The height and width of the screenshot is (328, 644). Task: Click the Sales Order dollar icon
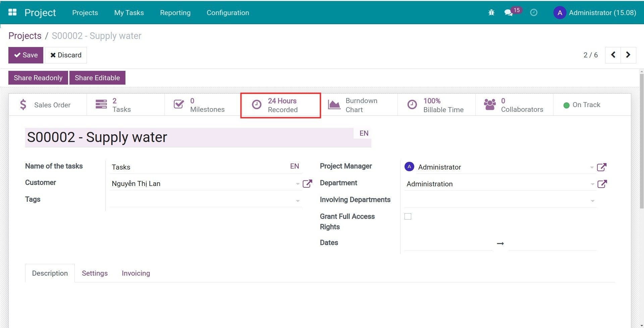[23, 104]
